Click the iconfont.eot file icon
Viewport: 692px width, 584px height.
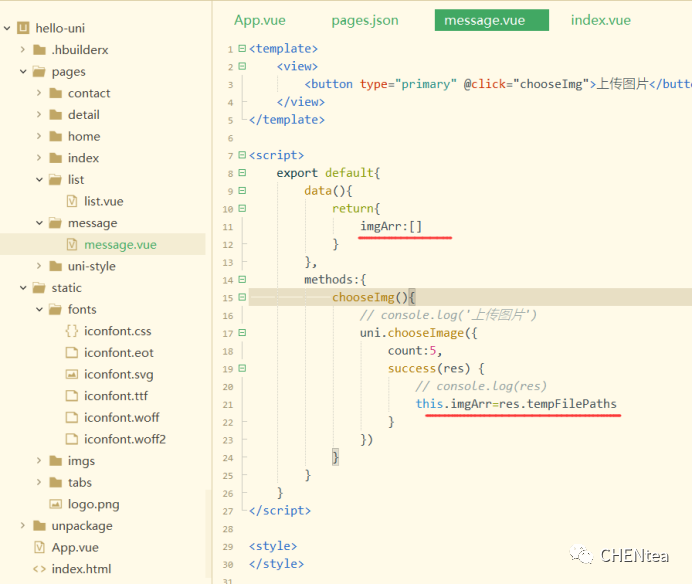(x=71, y=353)
